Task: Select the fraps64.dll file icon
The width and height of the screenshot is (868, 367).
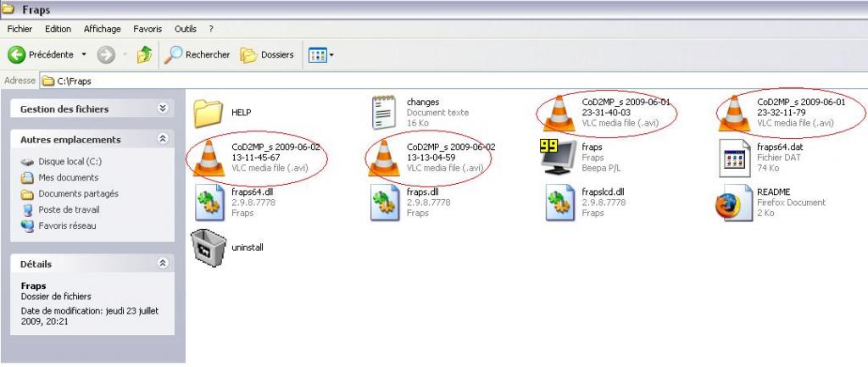Action: (209, 203)
